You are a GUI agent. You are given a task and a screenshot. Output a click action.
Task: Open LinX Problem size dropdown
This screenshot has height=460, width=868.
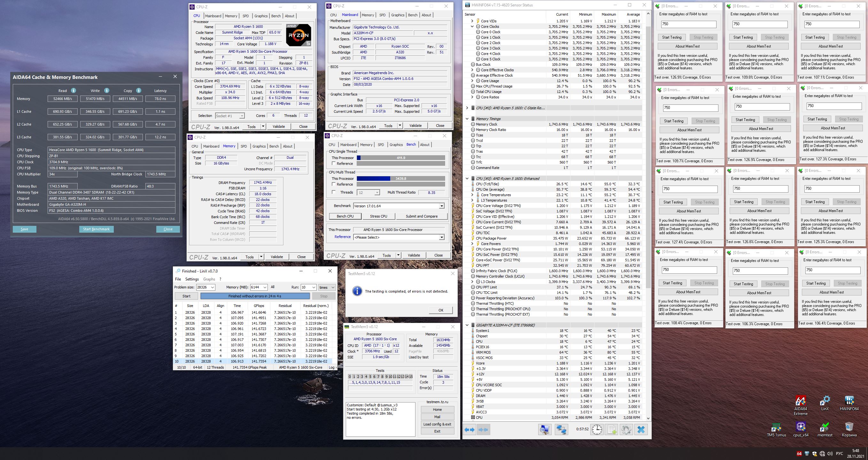[212, 287]
